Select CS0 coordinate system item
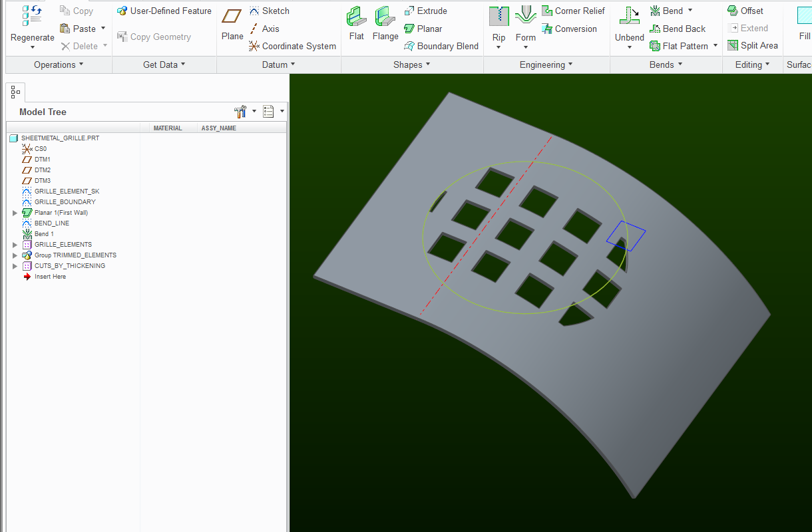 pyautogui.click(x=35, y=149)
